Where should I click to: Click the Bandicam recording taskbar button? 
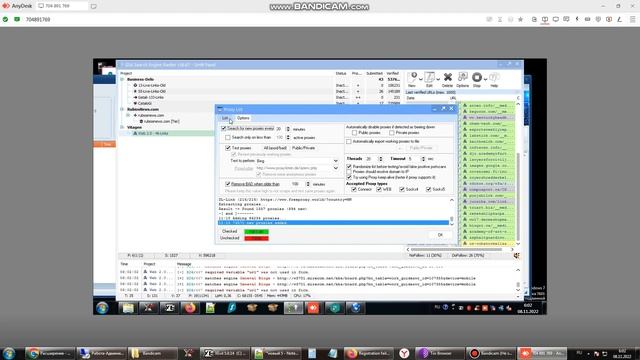pyautogui.click(x=491, y=353)
